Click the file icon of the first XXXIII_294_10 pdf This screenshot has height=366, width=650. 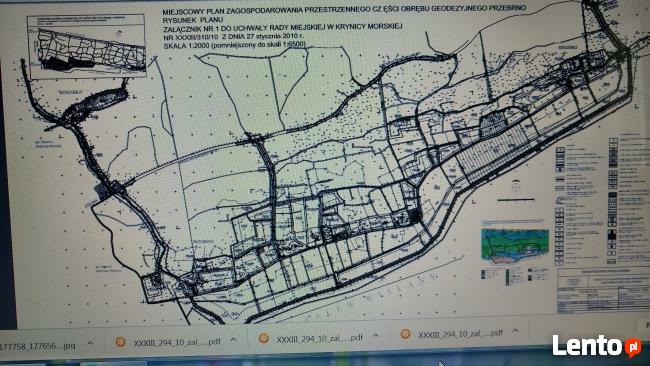pyautogui.click(x=121, y=342)
